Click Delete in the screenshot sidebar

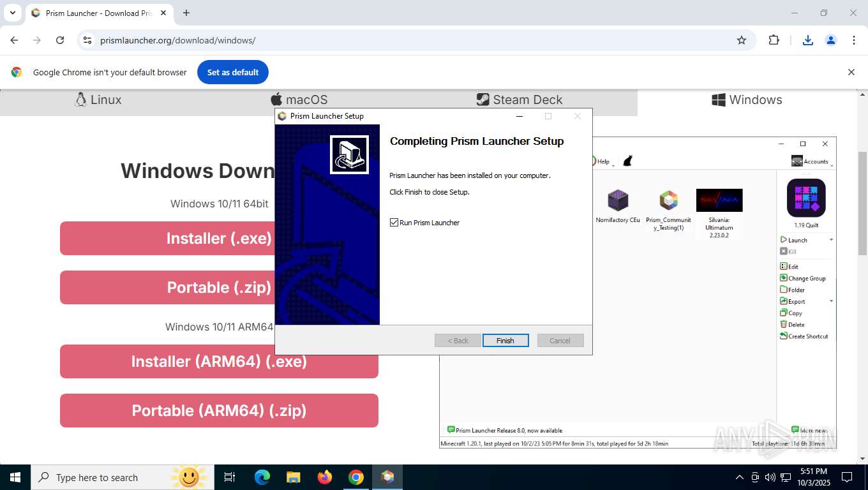point(792,324)
